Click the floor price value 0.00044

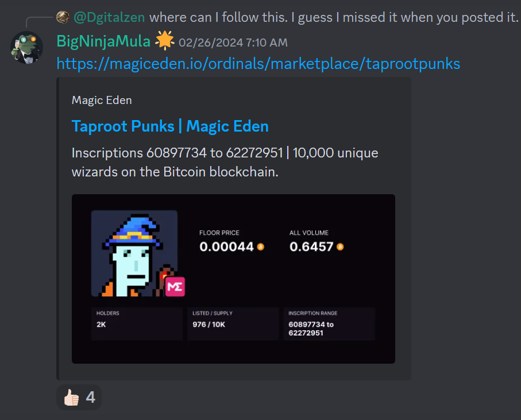click(x=226, y=246)
